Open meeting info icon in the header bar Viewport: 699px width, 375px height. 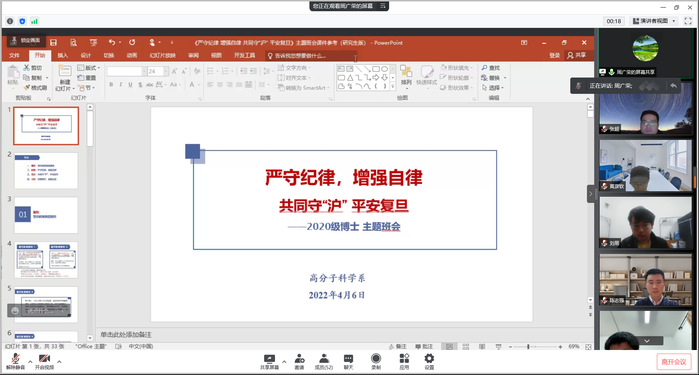coord(10,21)
